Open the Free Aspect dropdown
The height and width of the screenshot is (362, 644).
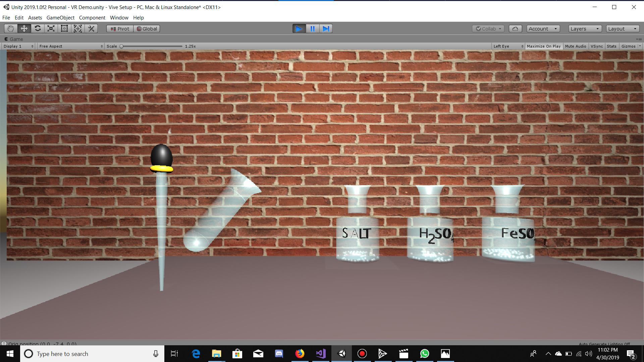pos(70,46)
